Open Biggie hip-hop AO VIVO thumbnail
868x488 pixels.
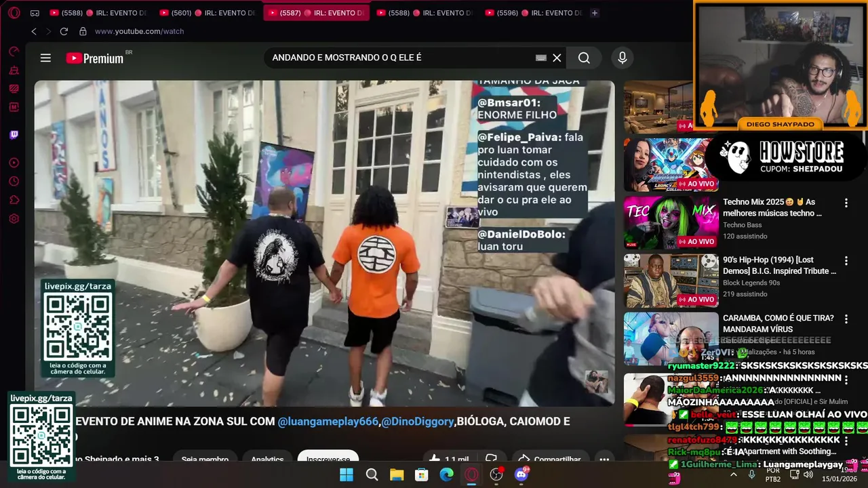(x=671, y=281)
